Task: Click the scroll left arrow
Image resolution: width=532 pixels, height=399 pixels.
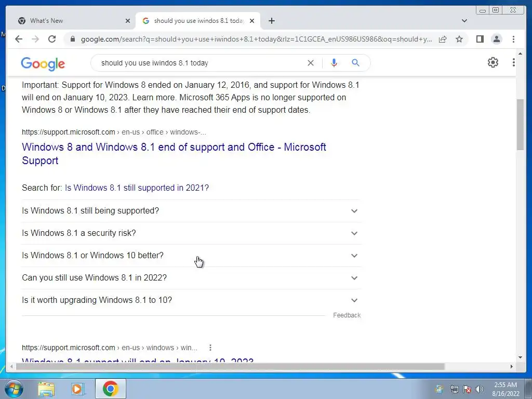Action: pyautogui.click(x=11, y=366)
